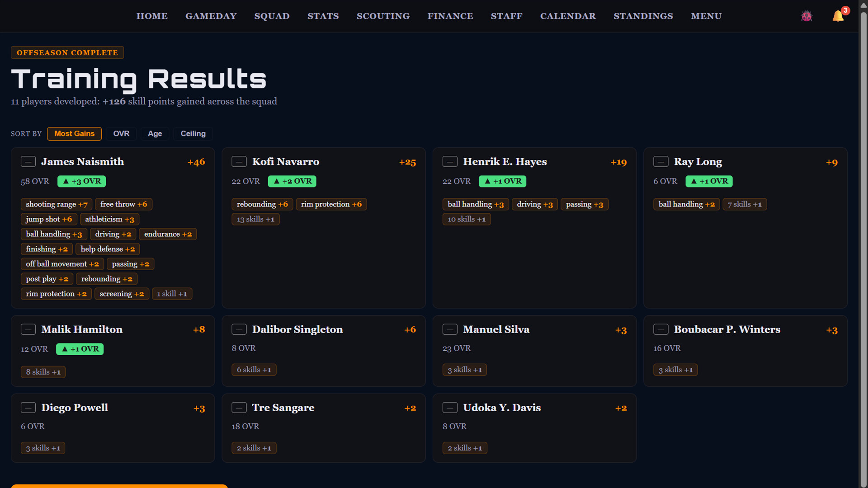Viewport: 868px width, 488px height.
Task: Collapse Diego Powell card
Action: (x=28, y=407)
